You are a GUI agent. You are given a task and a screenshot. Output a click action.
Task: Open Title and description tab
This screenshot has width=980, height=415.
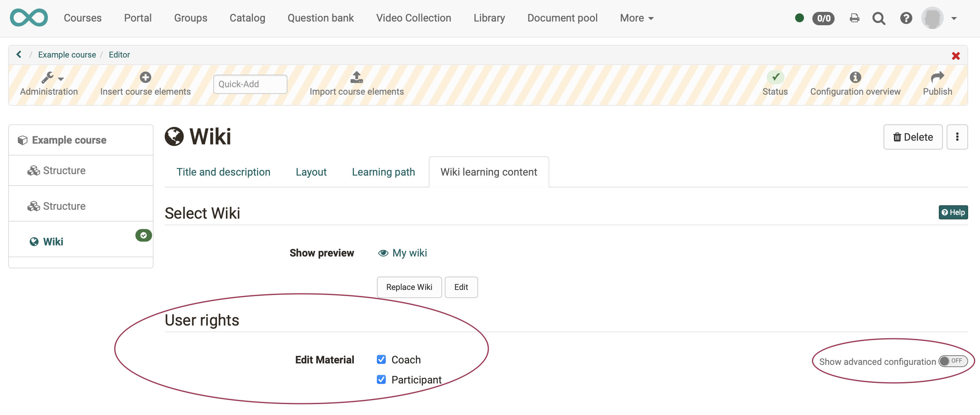coord(223,172)
